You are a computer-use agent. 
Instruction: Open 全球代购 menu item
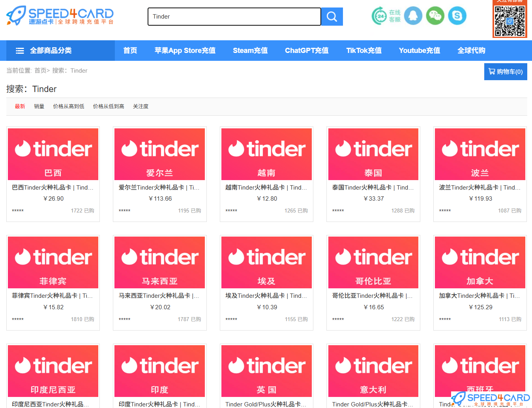tap(471, 51)
